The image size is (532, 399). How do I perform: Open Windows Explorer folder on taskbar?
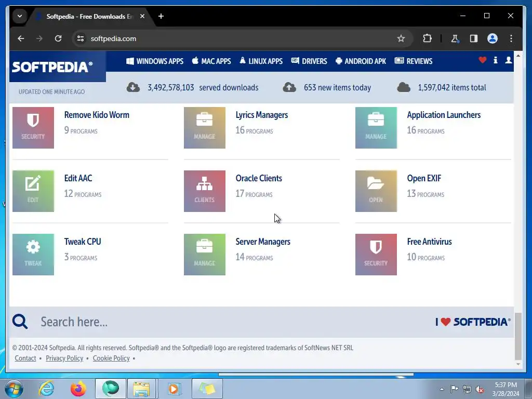click(141, 389)
